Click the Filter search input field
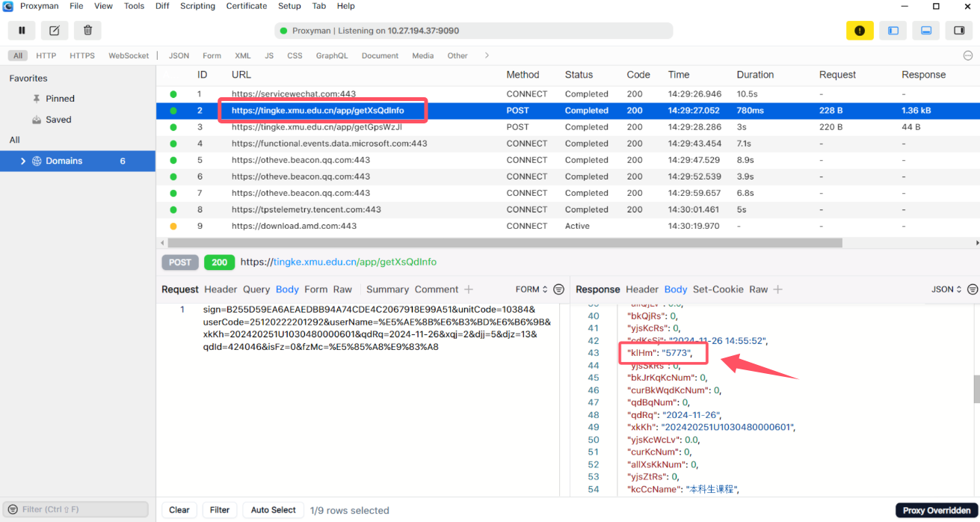This screenshot has height=522, width=980. [x=76, y=509]
